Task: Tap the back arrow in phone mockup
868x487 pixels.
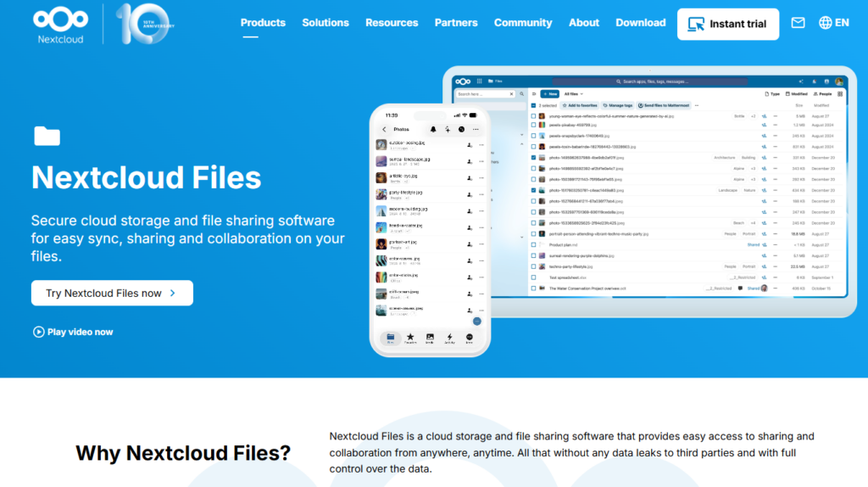Action: pos(384,129)
